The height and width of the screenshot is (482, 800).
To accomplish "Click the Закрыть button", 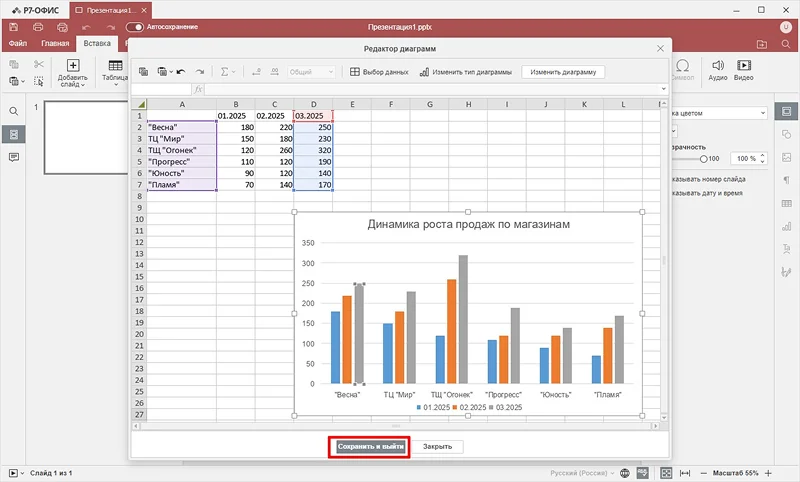I will (438, 446).
